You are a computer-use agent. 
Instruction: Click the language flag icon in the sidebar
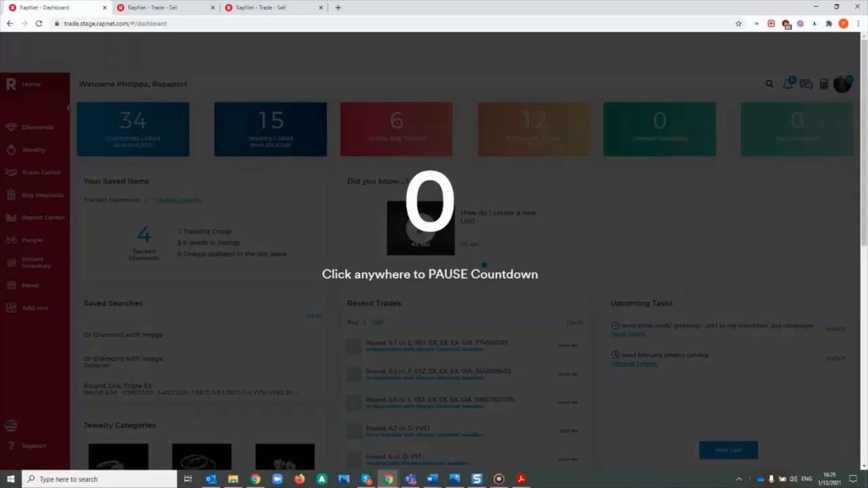11,426
